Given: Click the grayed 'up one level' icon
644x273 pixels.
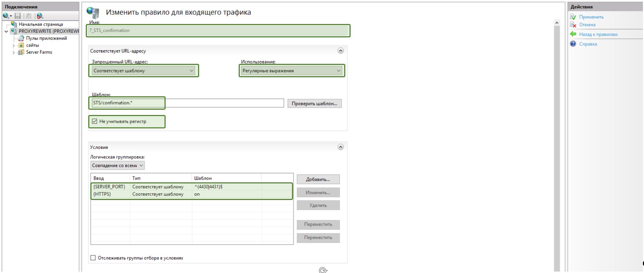Looking at the screenshot, I should [29, 16].
